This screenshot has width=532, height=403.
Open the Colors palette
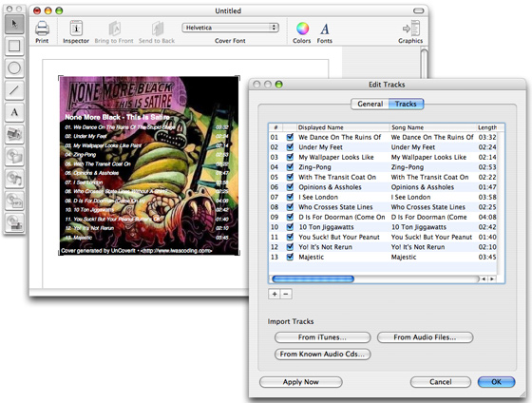point(302,32)
